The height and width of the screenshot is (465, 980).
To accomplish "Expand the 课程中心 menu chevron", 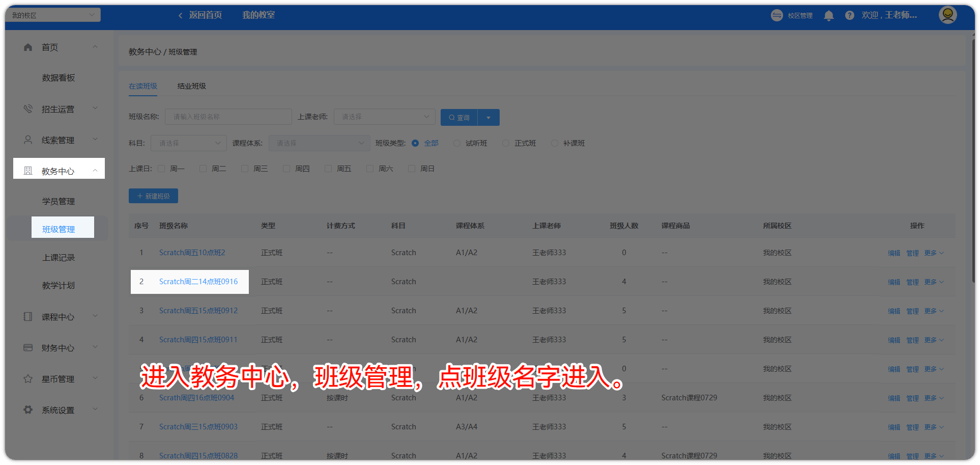I will [95, 316].
